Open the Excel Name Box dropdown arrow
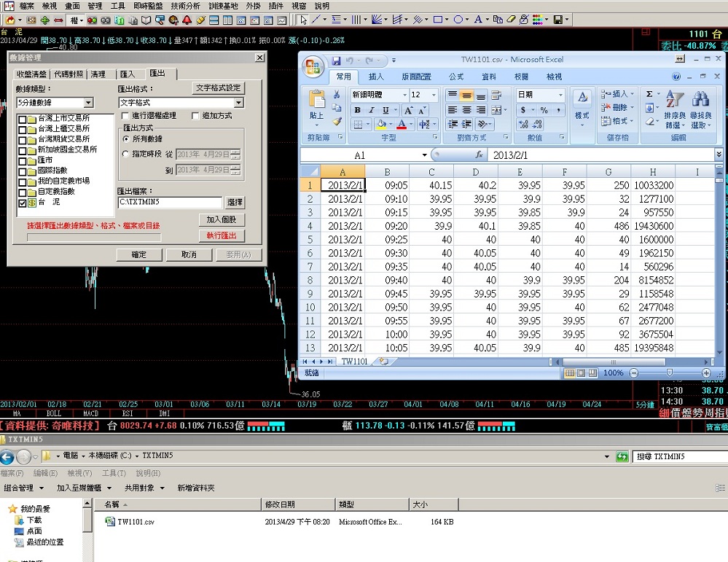Image resolution: width=728 pixels, height=562 pixels. click(x=424, y=155)
